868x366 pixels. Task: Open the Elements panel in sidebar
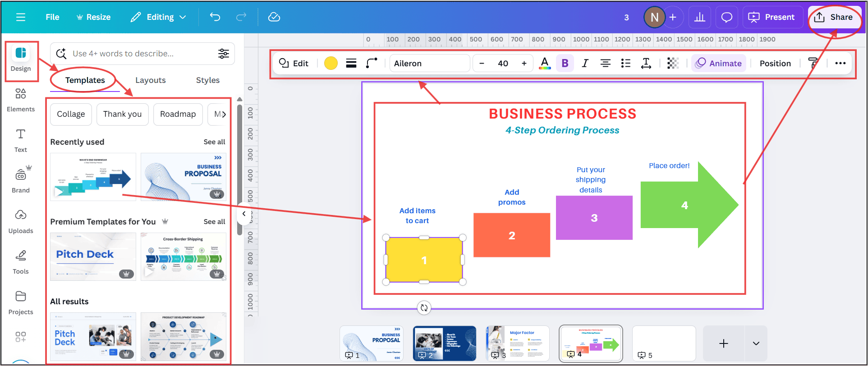click(x=21, y=100)
